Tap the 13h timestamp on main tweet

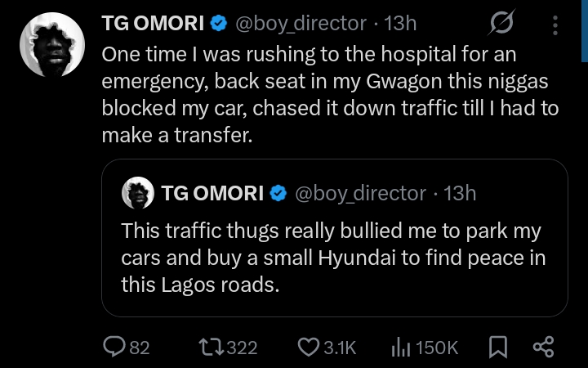pos(400,24)
